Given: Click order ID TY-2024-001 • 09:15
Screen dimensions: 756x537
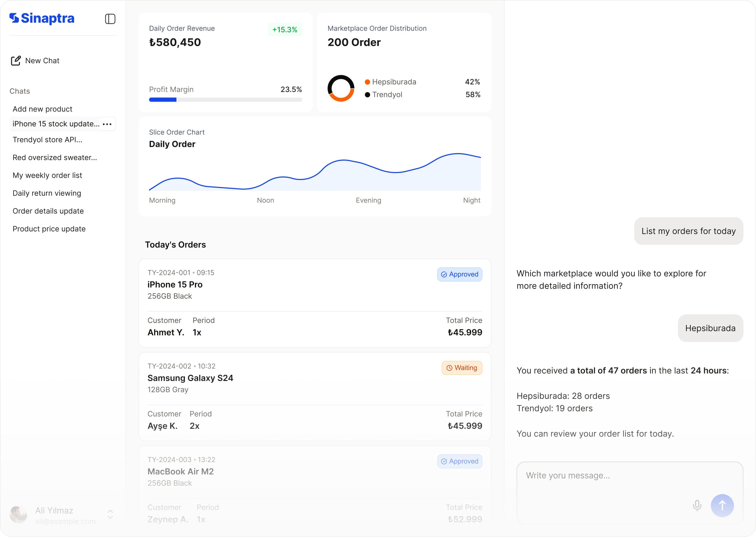Looking at the screenshot, I should click(181, 273).
